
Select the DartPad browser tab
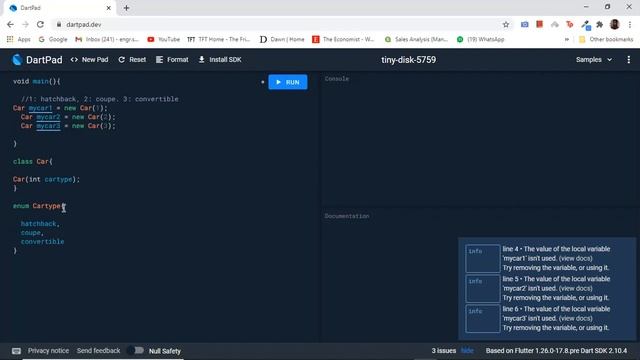[59, 8]
